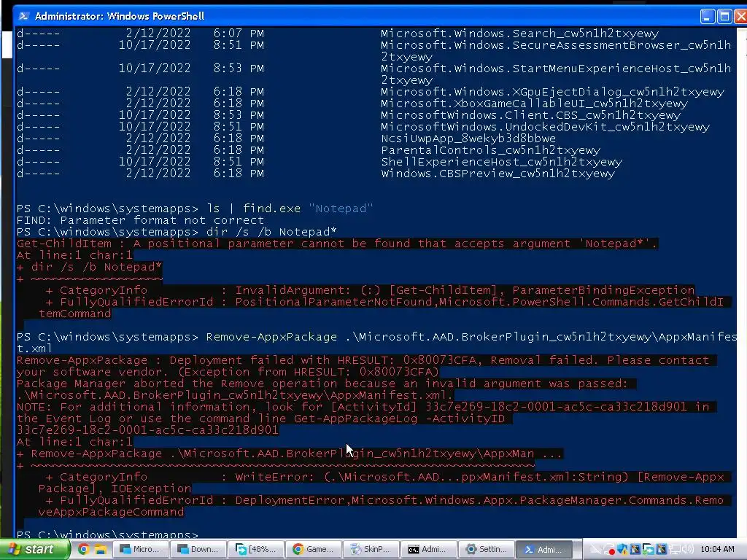
Task: Click 'FIND: Parameter format not correct' message
Action: point(140,220)
